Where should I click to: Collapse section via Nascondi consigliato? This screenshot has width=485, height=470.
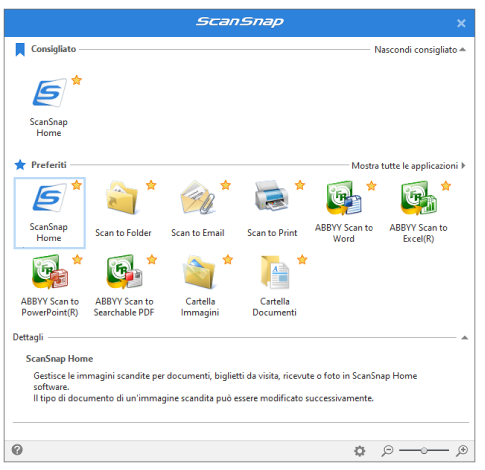(x=420, y=50)
